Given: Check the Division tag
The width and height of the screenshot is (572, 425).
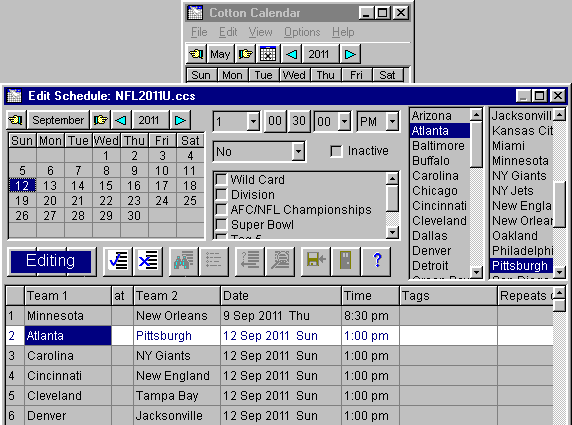Looking at the screenshot, I should (x=221, y=194).
